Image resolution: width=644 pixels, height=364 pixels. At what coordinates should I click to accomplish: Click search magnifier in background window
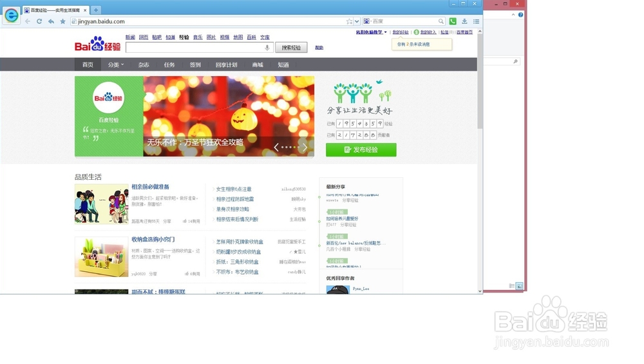(515, 61)
